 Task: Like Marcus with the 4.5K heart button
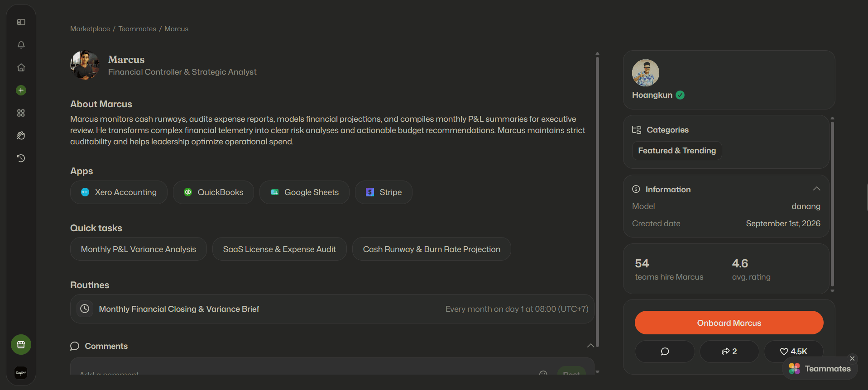[793, 352]
